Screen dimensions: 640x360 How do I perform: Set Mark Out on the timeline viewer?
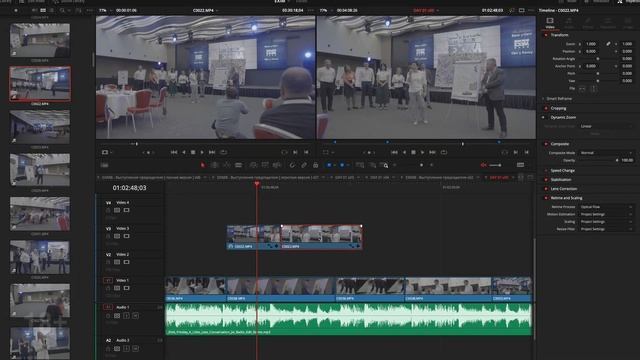click(527, 152)
